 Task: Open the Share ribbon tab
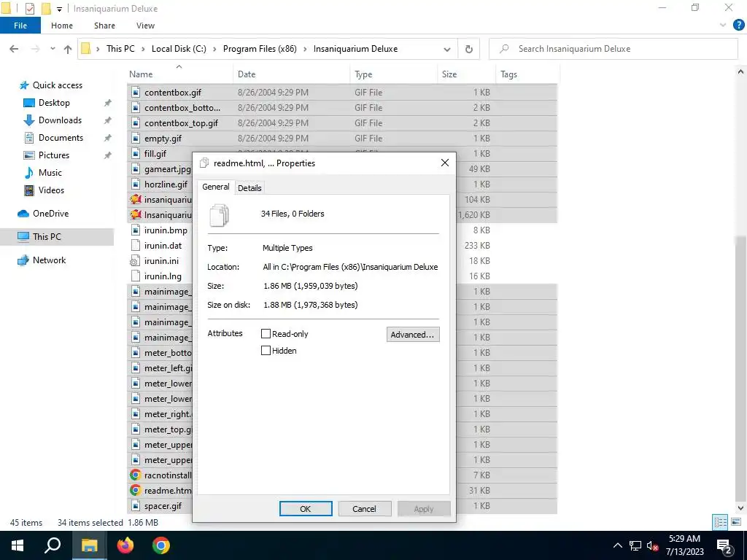point(104,26)
